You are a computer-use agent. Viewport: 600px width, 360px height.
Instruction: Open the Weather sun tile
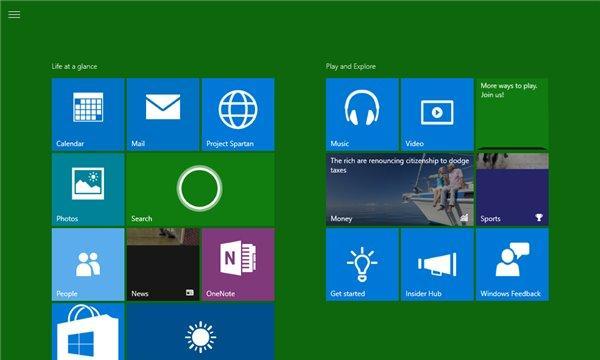pos(201,332)
